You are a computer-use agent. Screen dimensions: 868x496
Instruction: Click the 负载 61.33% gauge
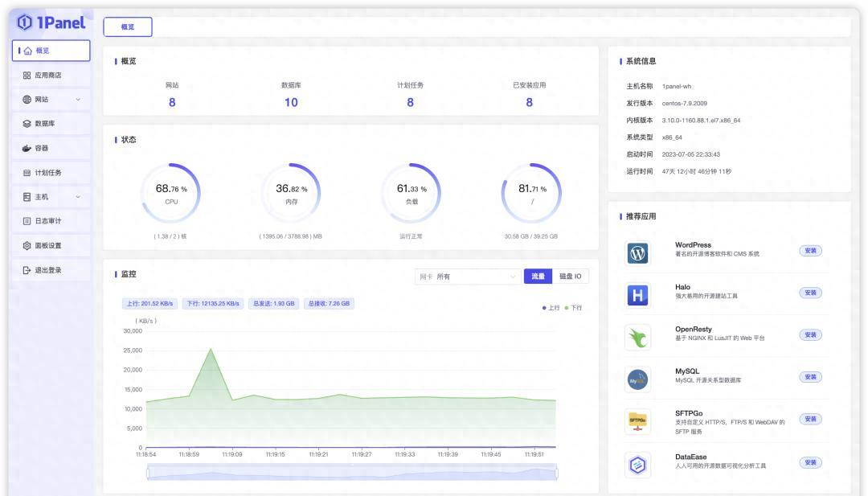(411, 193)
